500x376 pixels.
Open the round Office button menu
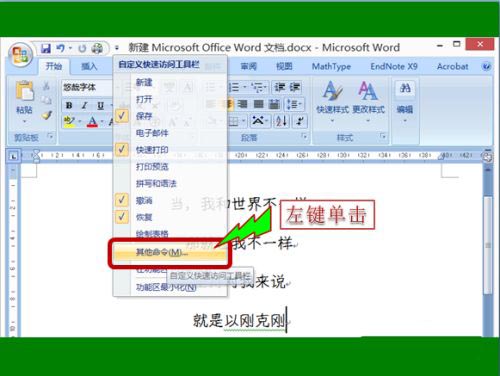click(20, 55)
